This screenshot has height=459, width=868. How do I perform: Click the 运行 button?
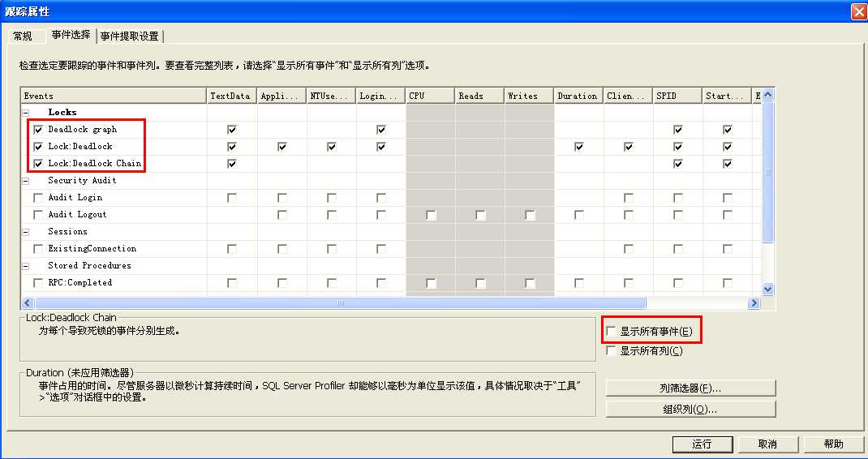coord(703,444)
